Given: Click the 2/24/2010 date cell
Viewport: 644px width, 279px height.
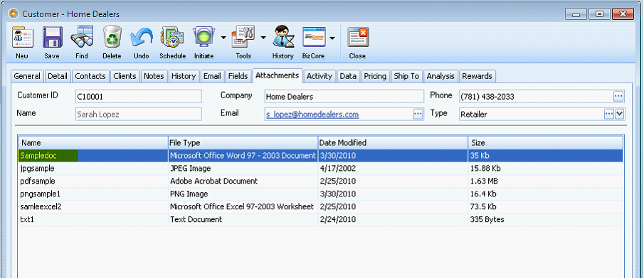Looking at the screenshot, I should 393,219.
